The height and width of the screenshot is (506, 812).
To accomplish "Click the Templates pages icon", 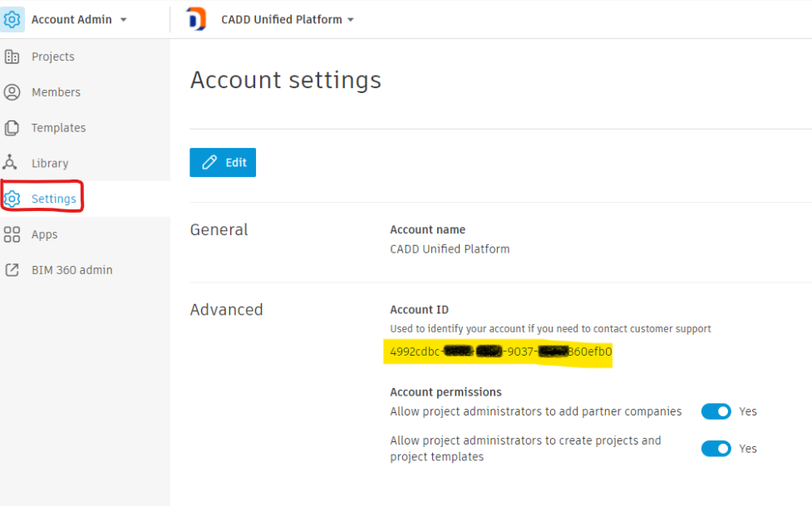I will (12, 128).
